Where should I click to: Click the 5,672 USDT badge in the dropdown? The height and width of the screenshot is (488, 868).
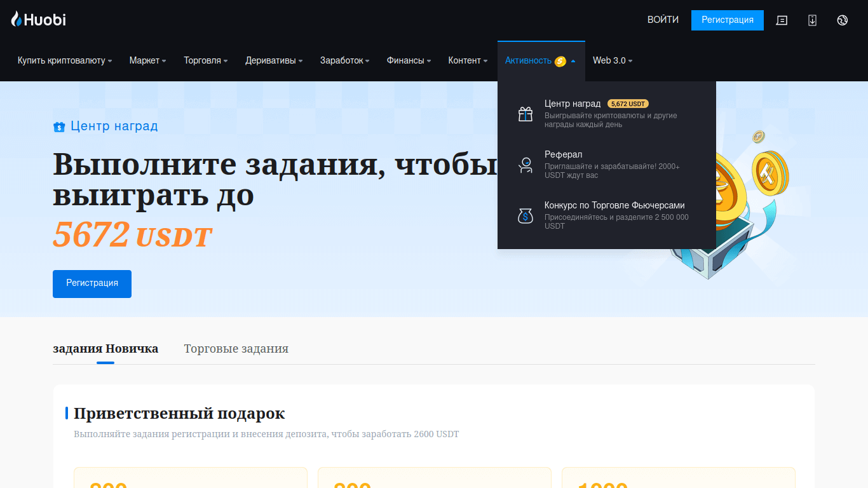point(628,104)
